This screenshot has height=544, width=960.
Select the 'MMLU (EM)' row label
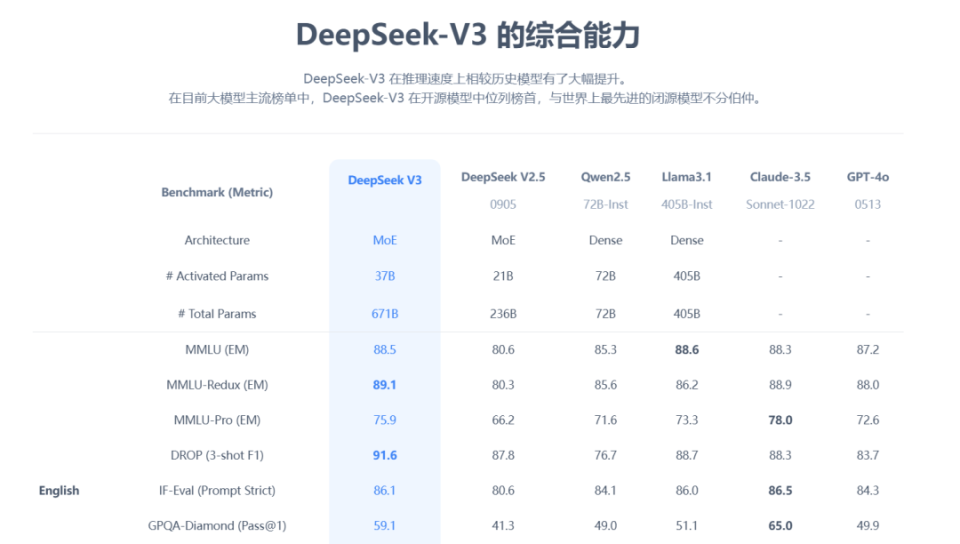click(x=217, y=349)
